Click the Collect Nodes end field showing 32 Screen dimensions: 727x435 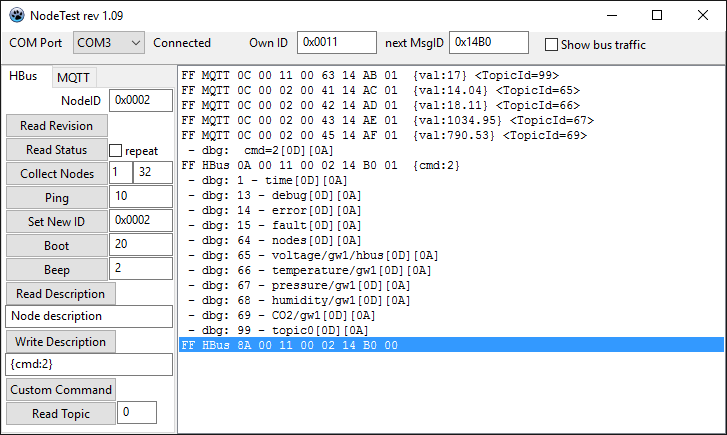coord(153,173)
